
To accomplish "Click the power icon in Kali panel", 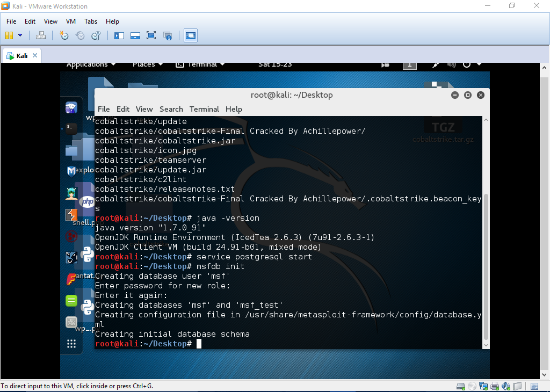I will (x=467, y=65).
